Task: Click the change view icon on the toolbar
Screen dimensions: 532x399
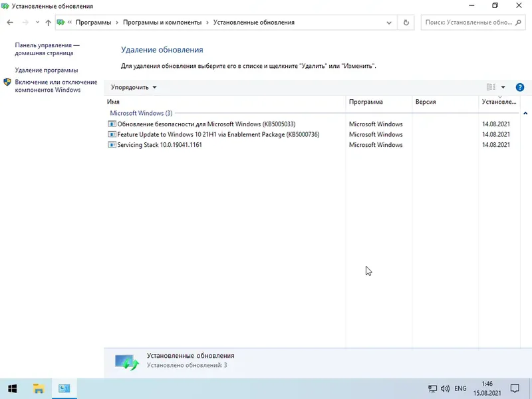Action: click(x=490, y=87)
